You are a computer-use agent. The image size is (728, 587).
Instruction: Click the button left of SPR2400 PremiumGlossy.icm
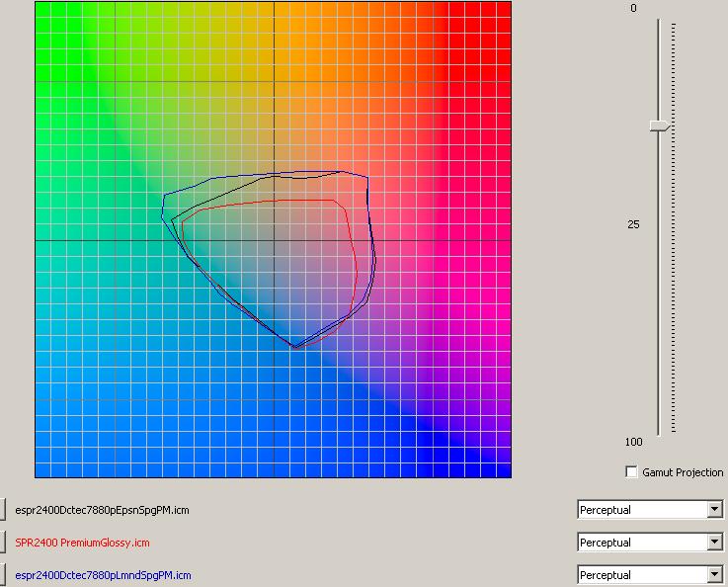(2, 543)
